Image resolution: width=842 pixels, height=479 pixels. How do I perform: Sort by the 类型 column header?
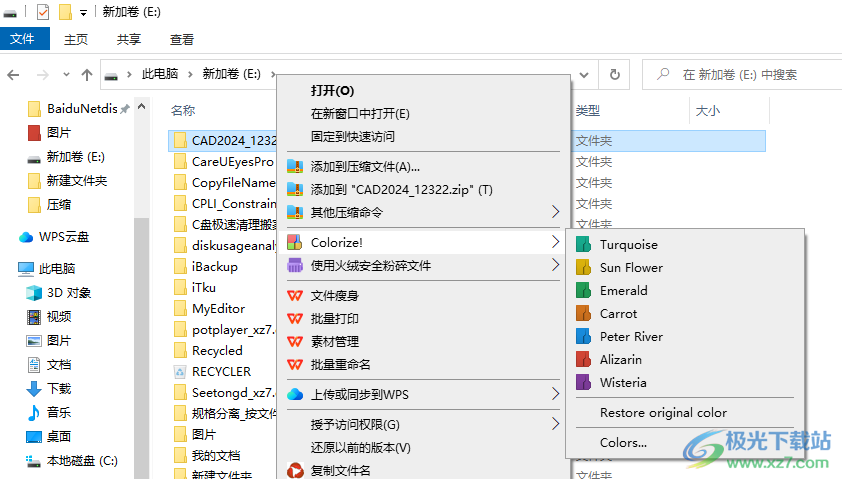tap(587, 111)
